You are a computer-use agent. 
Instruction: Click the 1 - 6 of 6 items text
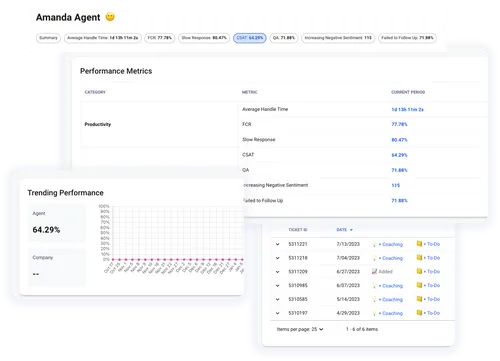point(362,329)
